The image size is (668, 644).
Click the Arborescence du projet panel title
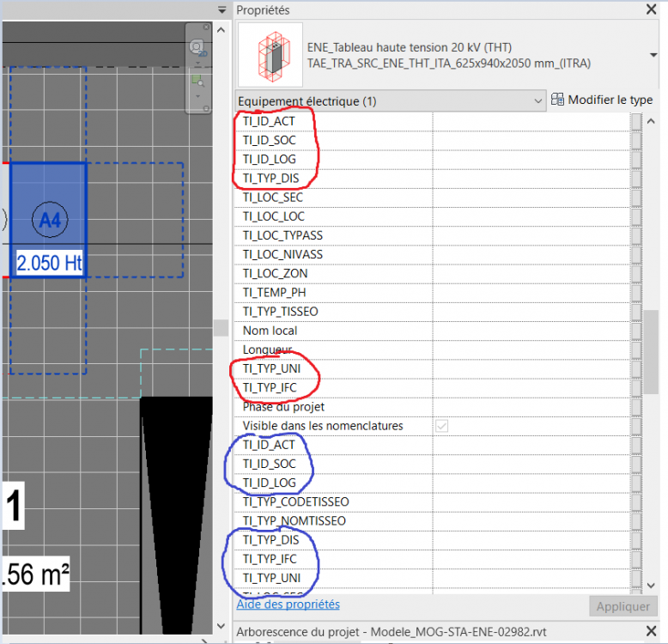tap(391, 632)
